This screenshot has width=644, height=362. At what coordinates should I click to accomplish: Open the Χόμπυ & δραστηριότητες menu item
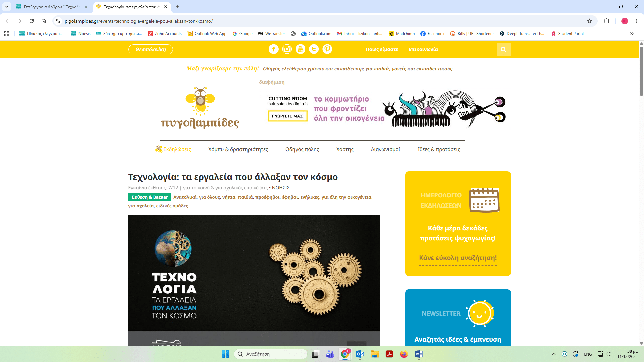coord(238,149)
